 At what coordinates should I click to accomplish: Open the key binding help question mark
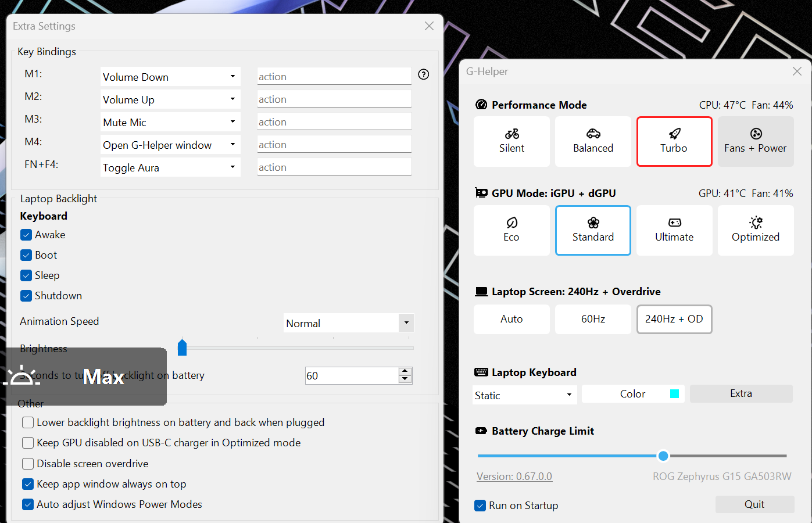[x=423, y=74]
